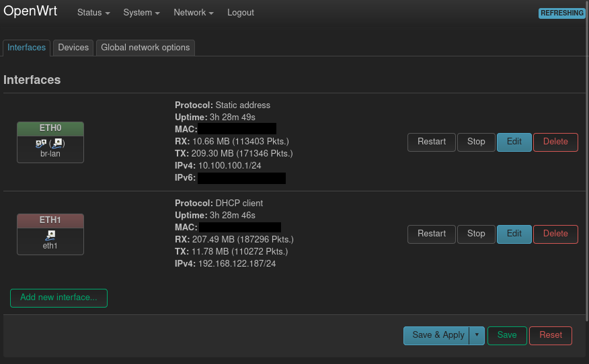Click the eth1 device port icon
Viewport: 589px width, 364px height.
[x=50, y=235]
